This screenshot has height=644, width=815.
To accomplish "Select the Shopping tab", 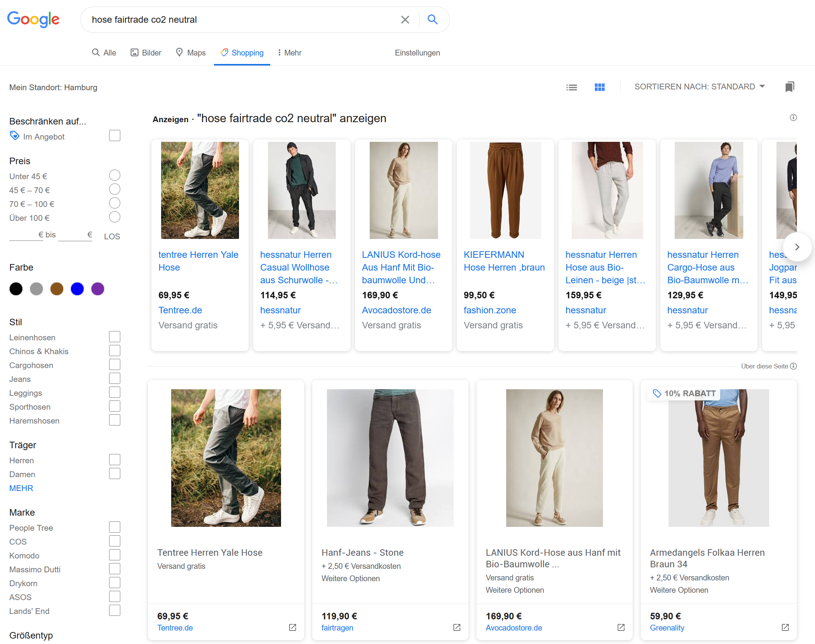I will 242,53.
